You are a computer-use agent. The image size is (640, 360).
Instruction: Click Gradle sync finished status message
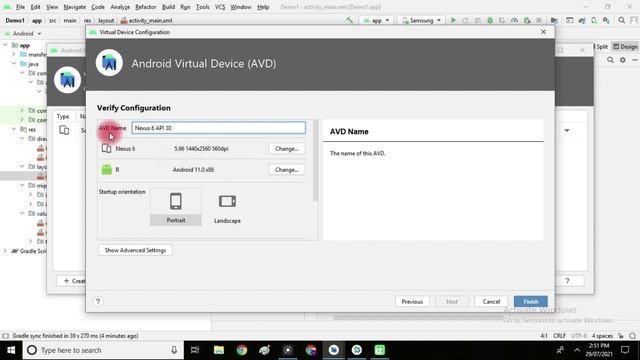75,336
